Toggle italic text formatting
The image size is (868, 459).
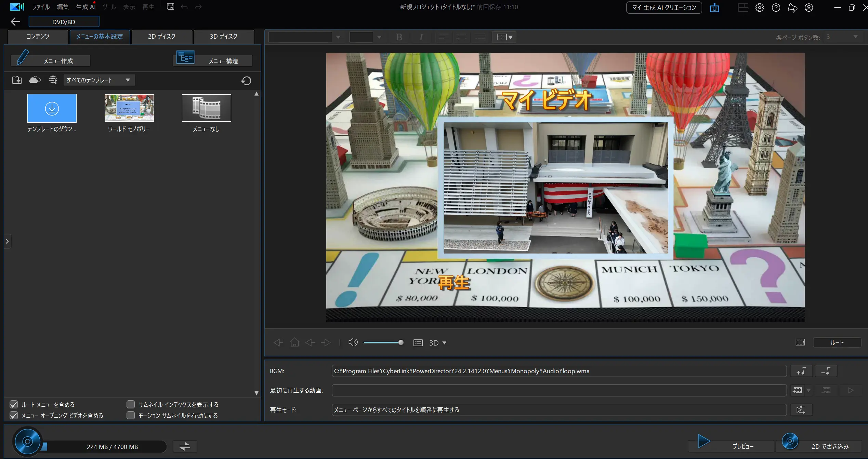(421, 37)
